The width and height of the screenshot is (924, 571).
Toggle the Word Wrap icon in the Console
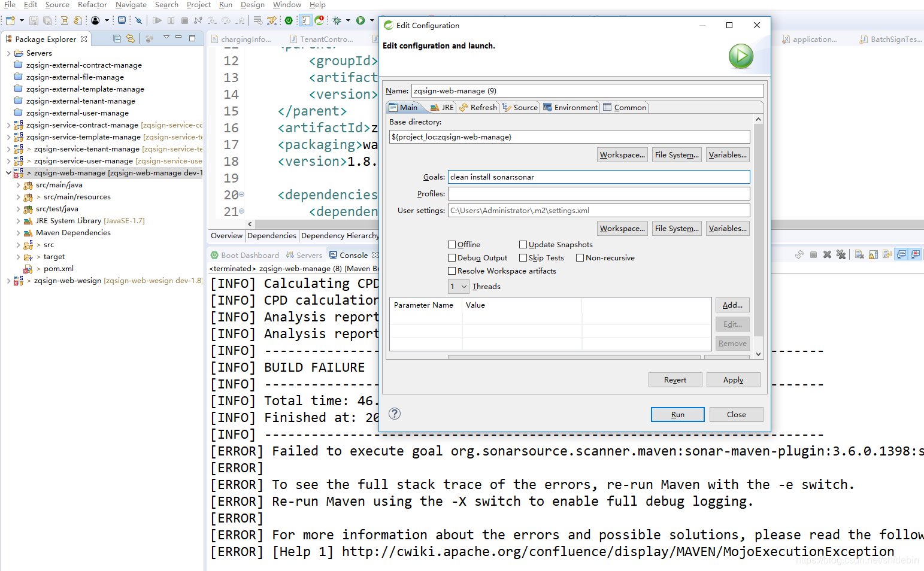tap(887, 254)
